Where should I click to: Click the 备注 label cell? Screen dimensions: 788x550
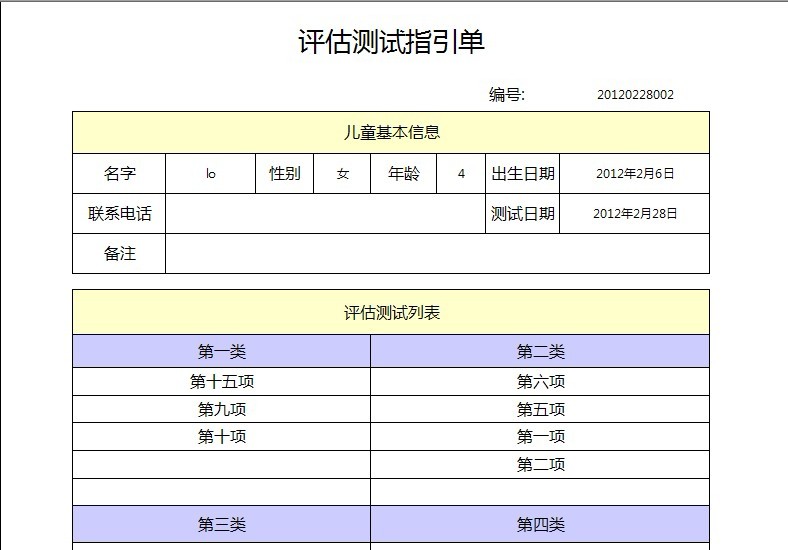[x=119, y=254]
